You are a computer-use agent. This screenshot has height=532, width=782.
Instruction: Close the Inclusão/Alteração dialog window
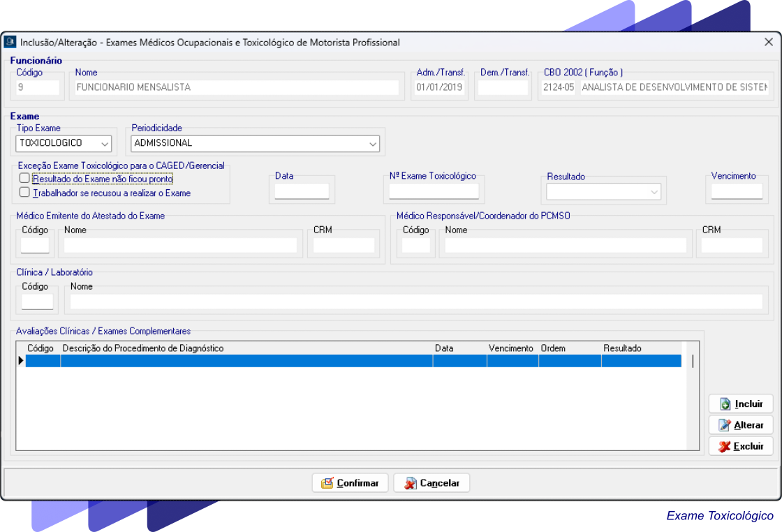(x=768, y=42)
